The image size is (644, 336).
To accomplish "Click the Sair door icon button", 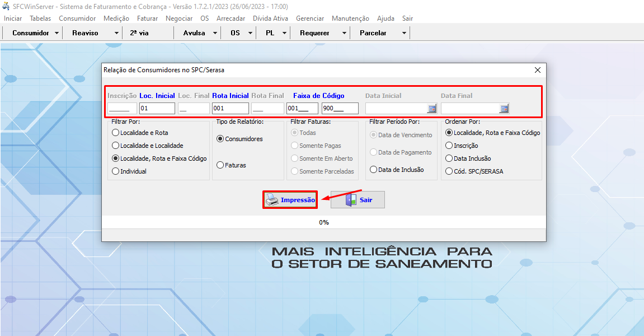I will coord(358,200).
